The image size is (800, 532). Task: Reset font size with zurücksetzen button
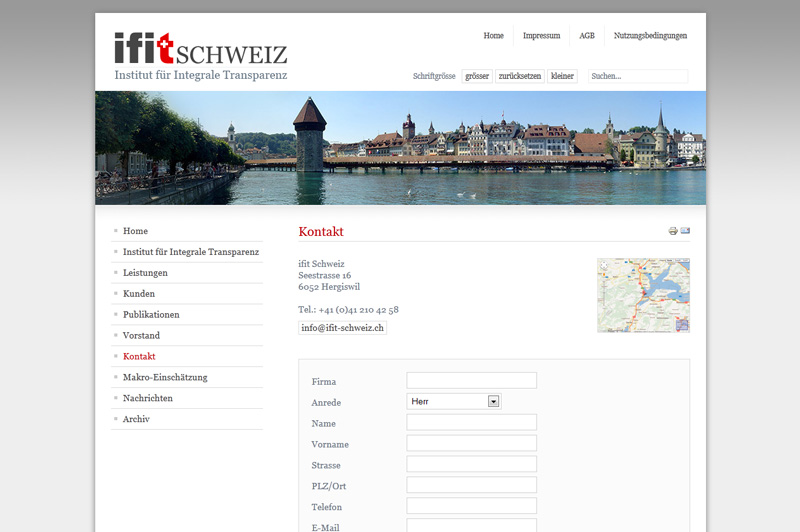click(520, 76)
